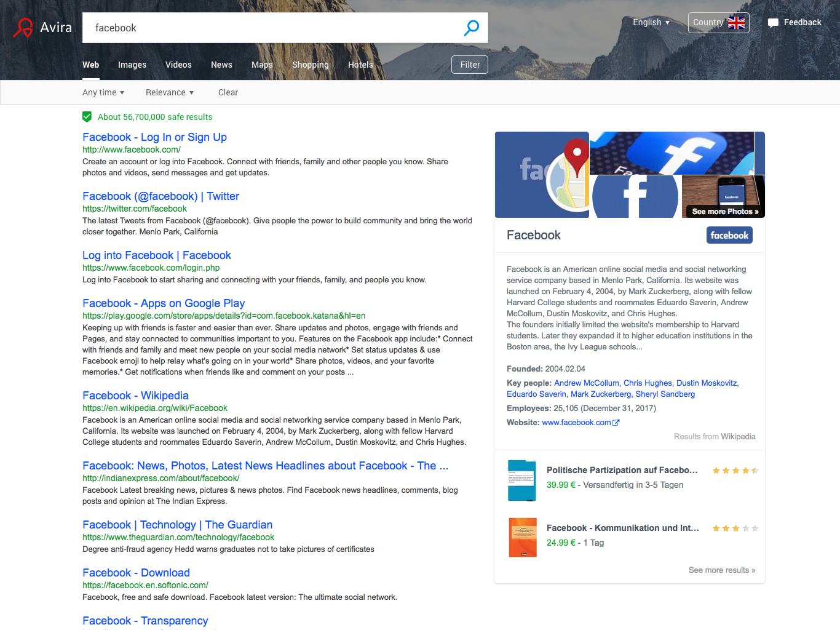Screen dimensions: 840x630
Task: Click the magnifying glass search icon
Action: coord(471,27)
